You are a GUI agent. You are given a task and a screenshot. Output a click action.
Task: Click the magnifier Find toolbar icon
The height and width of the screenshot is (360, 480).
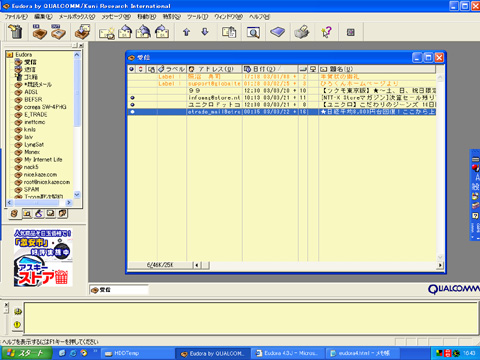253,32
